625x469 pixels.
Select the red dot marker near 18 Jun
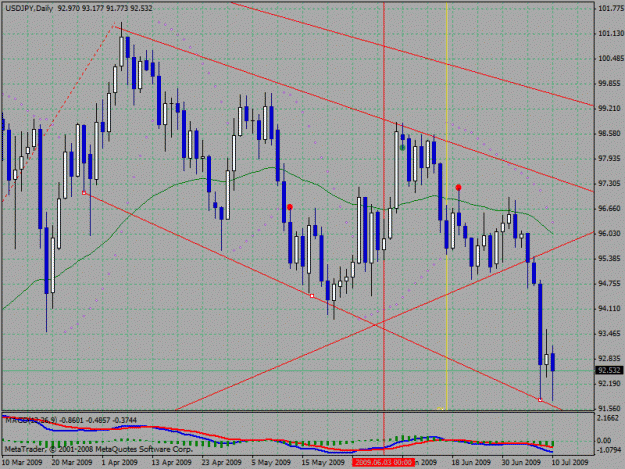tap(458, 187)
